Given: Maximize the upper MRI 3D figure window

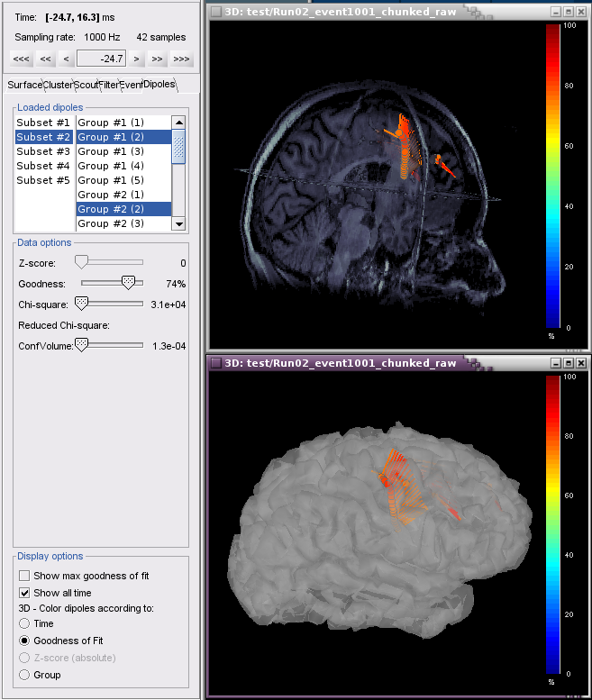Looking at the screenshot, I should [569, 12].
